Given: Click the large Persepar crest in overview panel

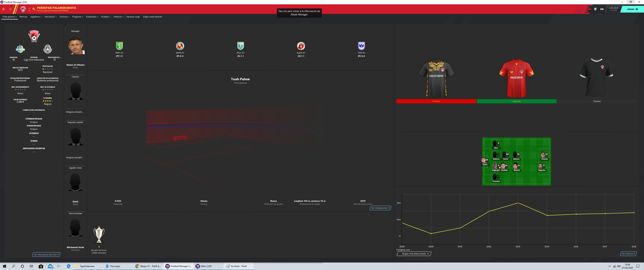Looking at the screenshot, I should coord(34,36).
